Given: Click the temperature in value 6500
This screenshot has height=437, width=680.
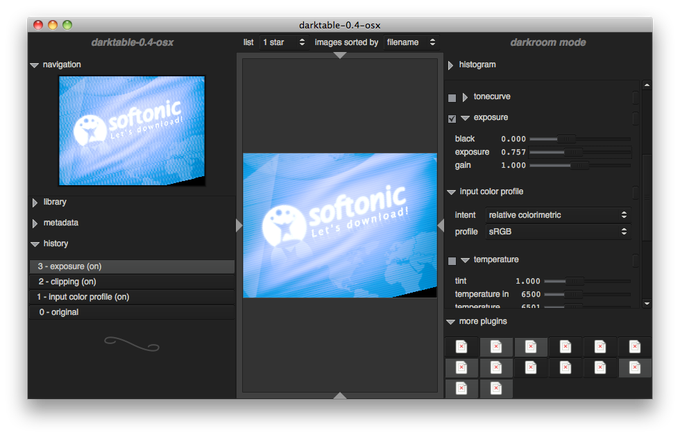Looking at the screenshot, I should point(531,294).
